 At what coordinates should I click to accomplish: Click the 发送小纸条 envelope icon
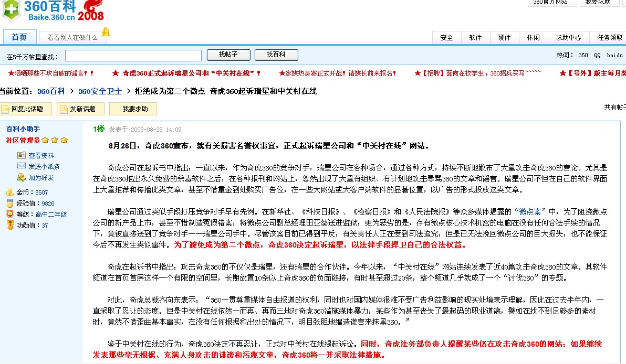tap(22, 166)
